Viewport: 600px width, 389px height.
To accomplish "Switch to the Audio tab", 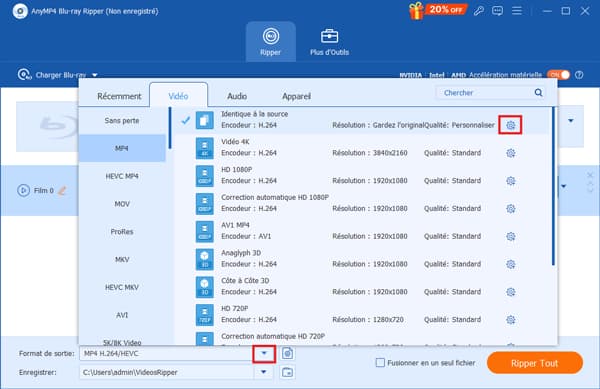I will [237, 96].
